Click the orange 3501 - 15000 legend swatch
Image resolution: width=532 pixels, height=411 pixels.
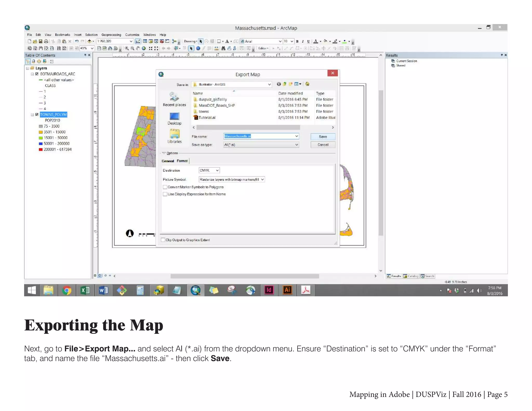tap(41, 132)
